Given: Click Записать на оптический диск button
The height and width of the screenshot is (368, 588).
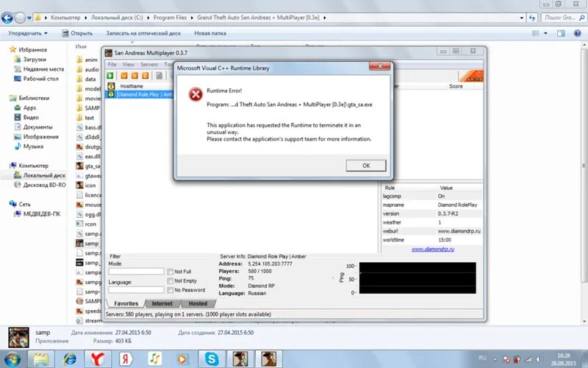Looking at the screenshot, I should coord(143,33).
